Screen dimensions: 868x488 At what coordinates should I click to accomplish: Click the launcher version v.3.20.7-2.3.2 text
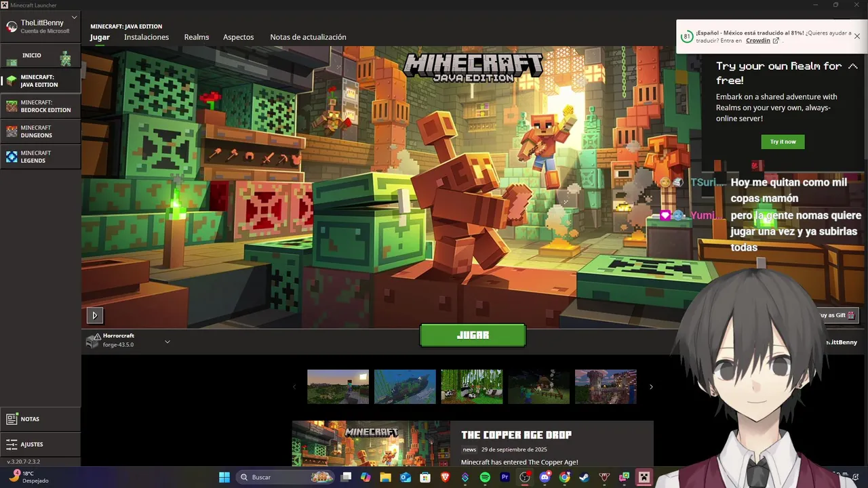pos(24,462)
